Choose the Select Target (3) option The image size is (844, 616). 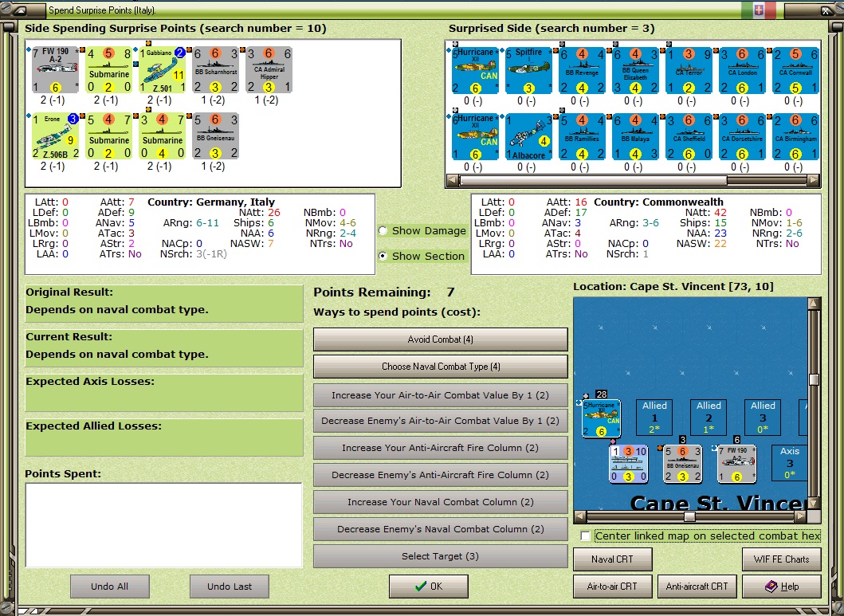point(440,556)
